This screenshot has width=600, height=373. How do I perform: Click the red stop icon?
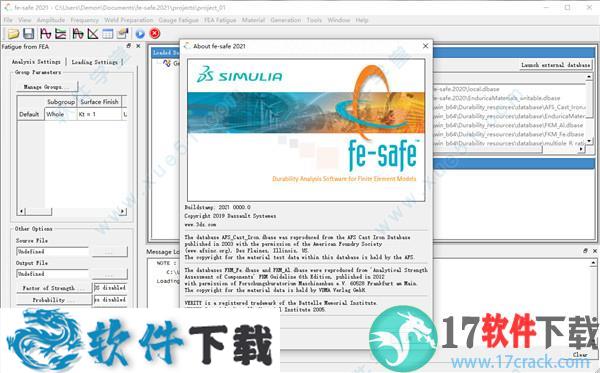155,34
